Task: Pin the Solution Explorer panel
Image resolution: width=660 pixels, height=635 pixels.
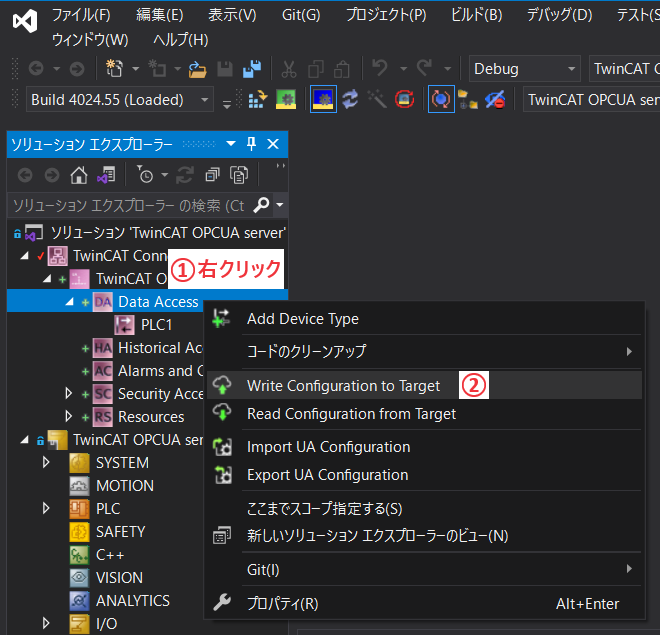Action: click(251, 144)
